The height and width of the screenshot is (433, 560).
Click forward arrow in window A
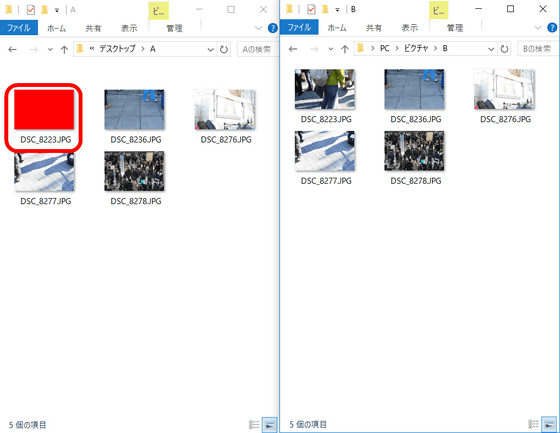(x=34, y=50)
